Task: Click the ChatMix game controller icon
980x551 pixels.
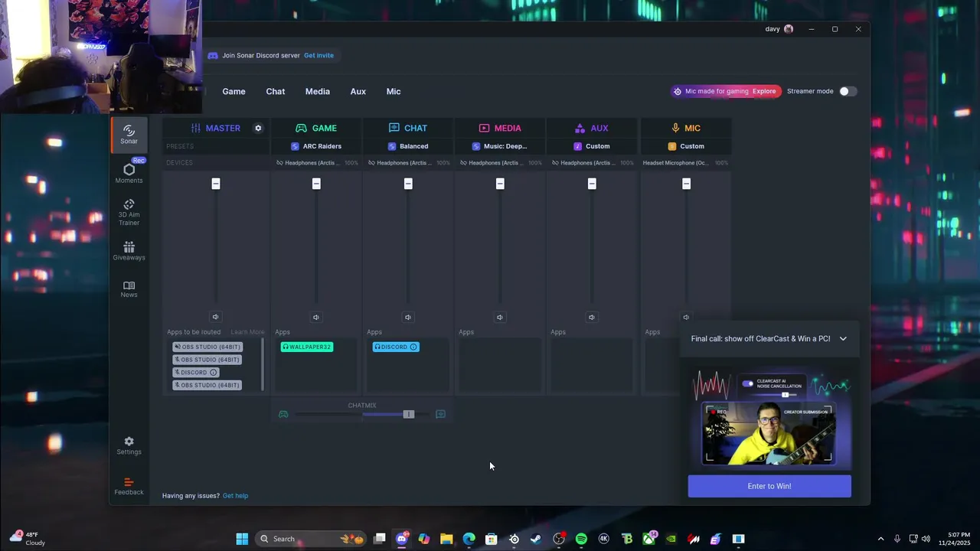Action: pyautogui.click(x=283, y=414)
